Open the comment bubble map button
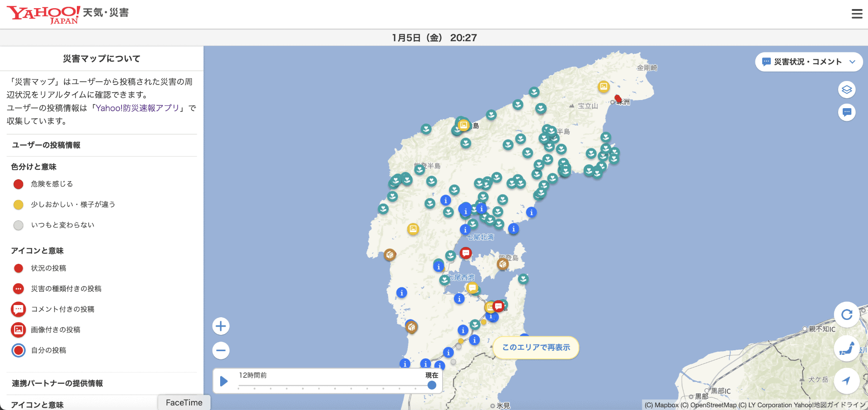Image resolution: width=868 pixels, height=410 pixels. point(847,112)
